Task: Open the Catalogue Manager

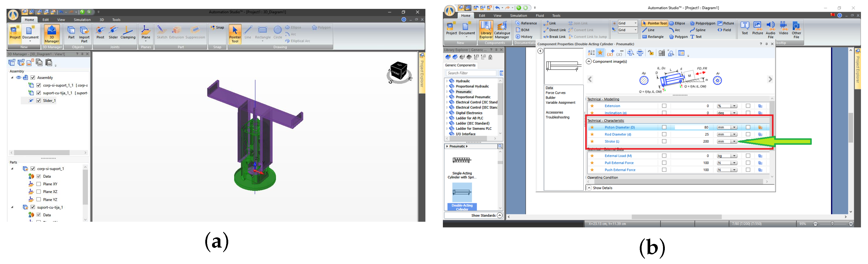Action: [x=502, y=30]
